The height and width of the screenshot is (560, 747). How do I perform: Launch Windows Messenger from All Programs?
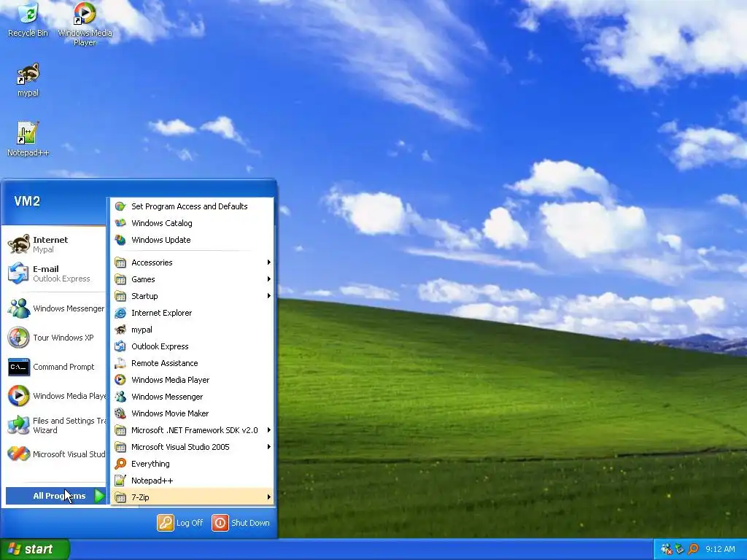(193, 397)
